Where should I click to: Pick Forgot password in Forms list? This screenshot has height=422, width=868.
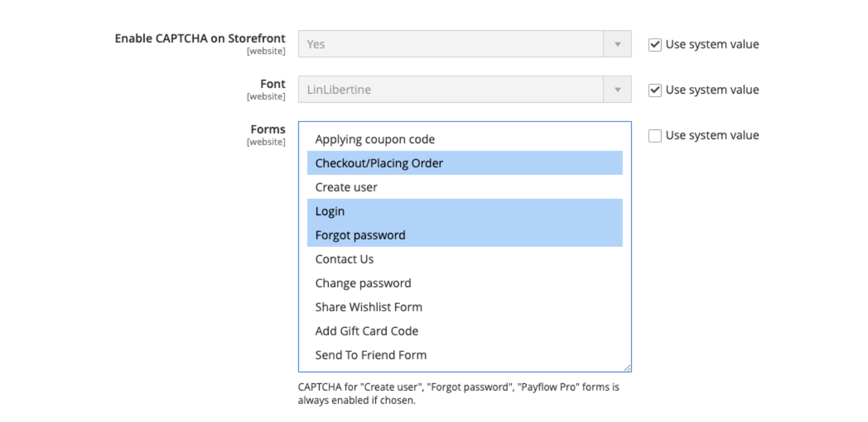[360, 235]
